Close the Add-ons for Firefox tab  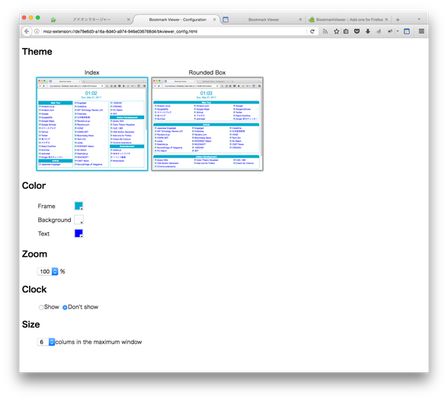(387, 20)
